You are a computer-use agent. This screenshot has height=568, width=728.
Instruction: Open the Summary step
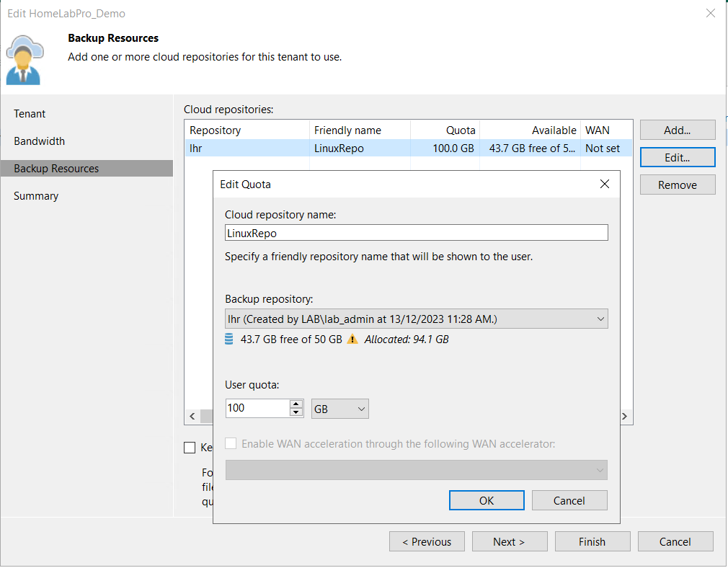36,196
